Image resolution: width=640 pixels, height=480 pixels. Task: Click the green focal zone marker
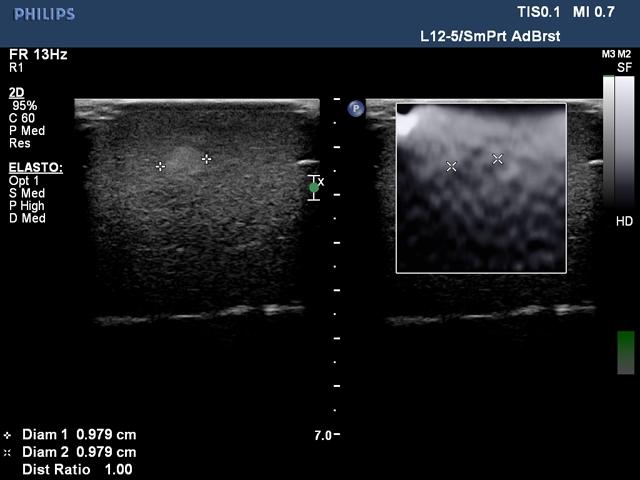314,187
